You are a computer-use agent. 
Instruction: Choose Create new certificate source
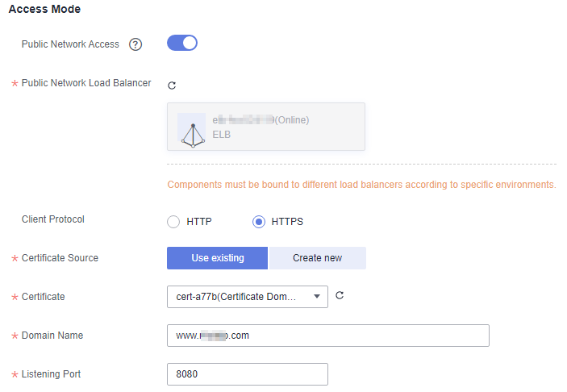318,258
